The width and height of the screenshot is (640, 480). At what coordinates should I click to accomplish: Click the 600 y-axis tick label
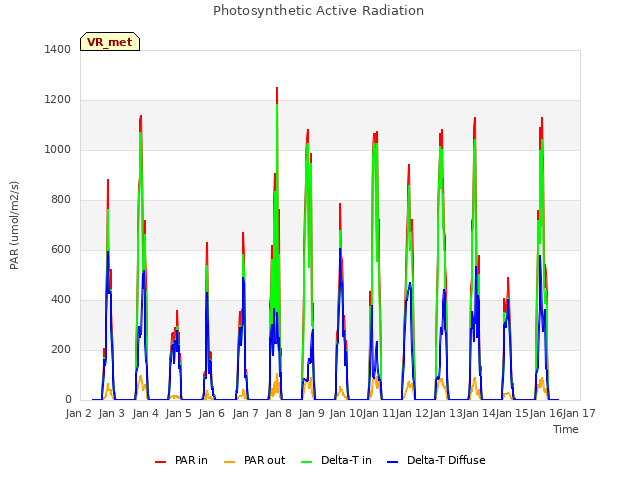tap(61, 249)
